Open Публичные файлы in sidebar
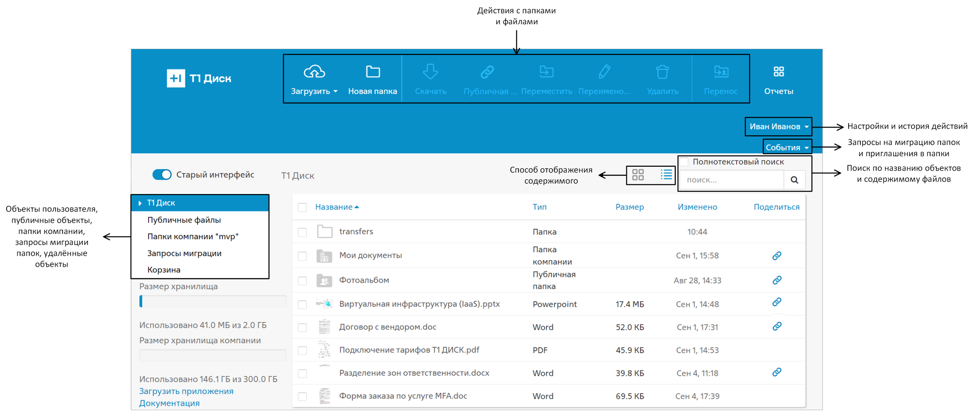The image size is (980, 411). point(184,220)
